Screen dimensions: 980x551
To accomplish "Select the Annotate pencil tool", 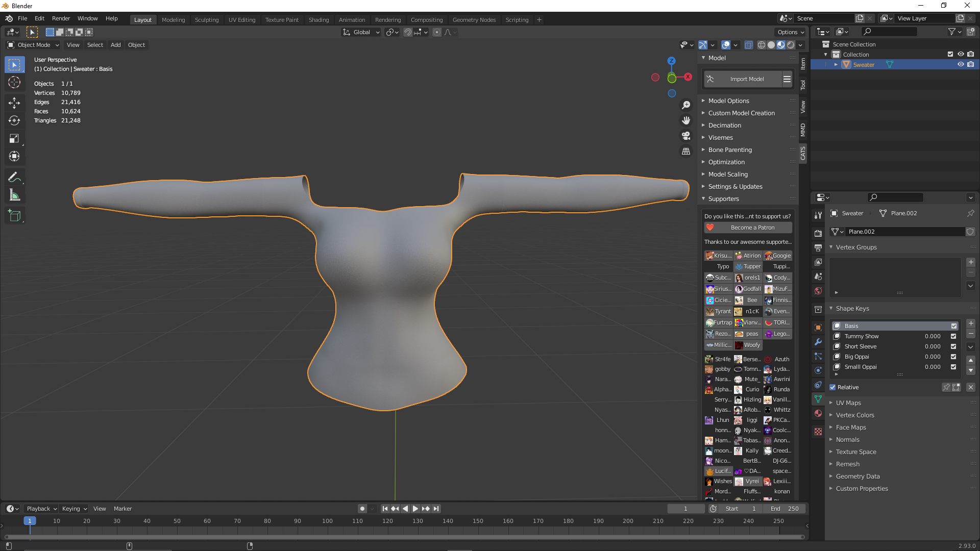I will [x=14, y=178].
